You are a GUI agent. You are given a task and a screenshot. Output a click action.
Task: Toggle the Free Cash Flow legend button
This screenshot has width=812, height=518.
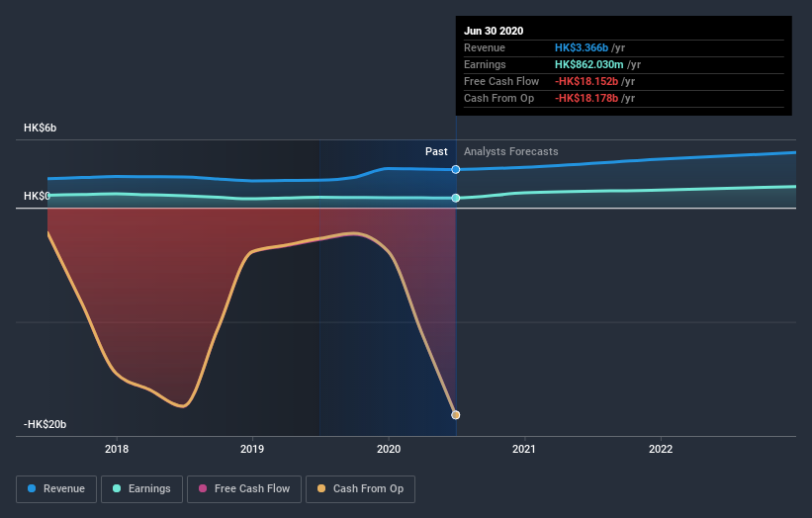(x=244, y=489)
